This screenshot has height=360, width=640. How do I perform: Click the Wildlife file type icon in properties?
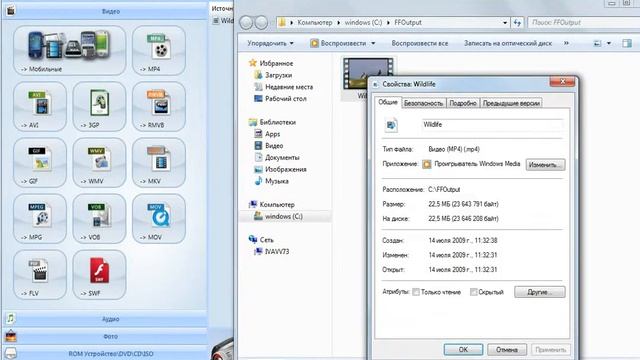(391, 125)
